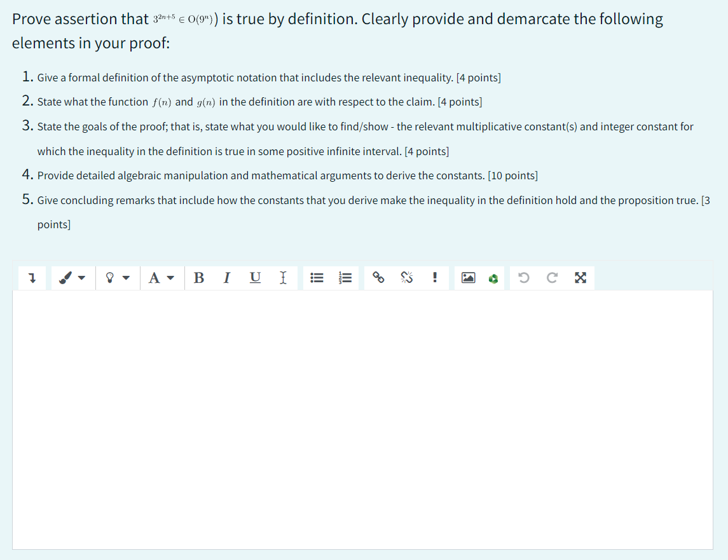This screenshot has width=728, height=560.
Task: Toggle the emoticon picker
Action: point(118,278)
